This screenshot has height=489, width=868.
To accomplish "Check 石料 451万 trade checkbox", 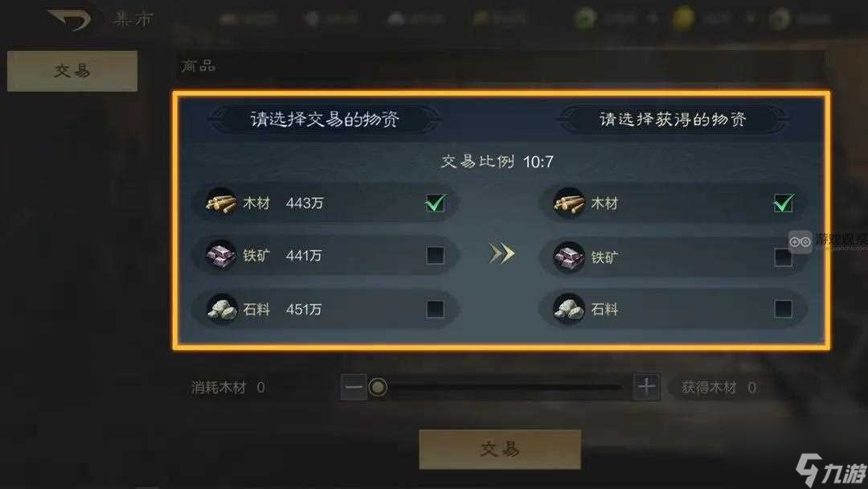I will (x=435, y=309).
